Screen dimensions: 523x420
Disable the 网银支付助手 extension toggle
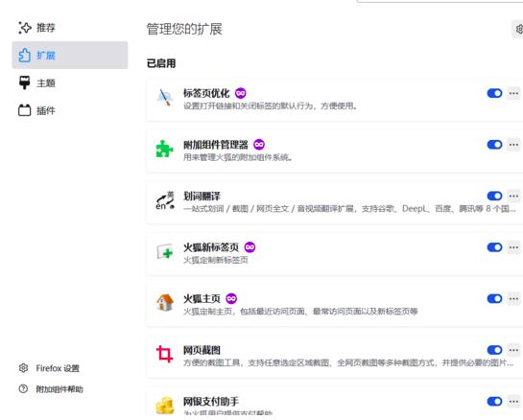[x=494, y=401]
